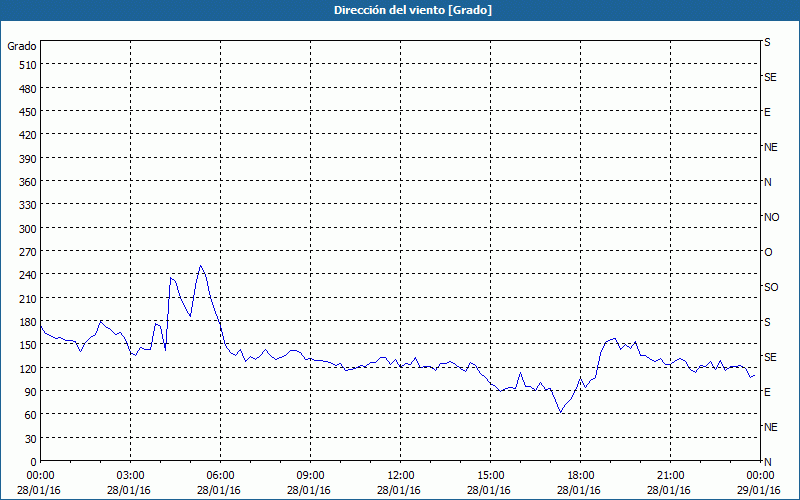Image resolution: width=800 pixels, height=500 pixels.
Task: Click the NO compass label on right axis
Action: 771,217
